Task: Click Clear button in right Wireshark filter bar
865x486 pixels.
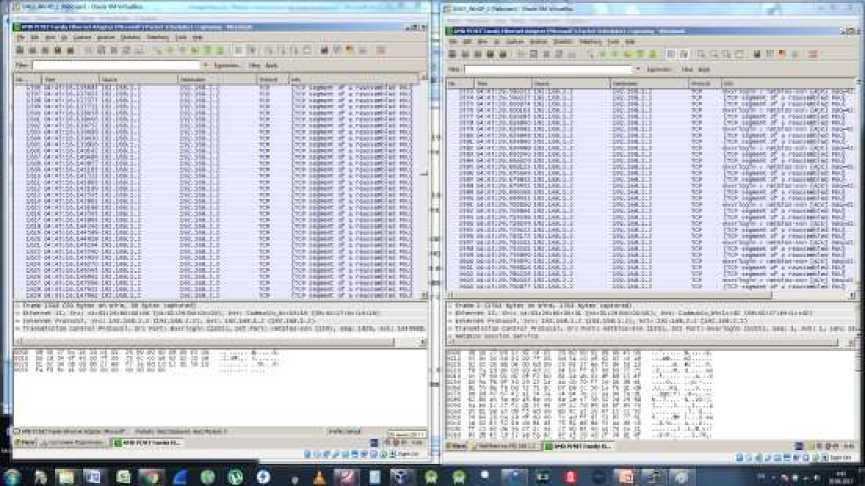Action: pos(687,70)
